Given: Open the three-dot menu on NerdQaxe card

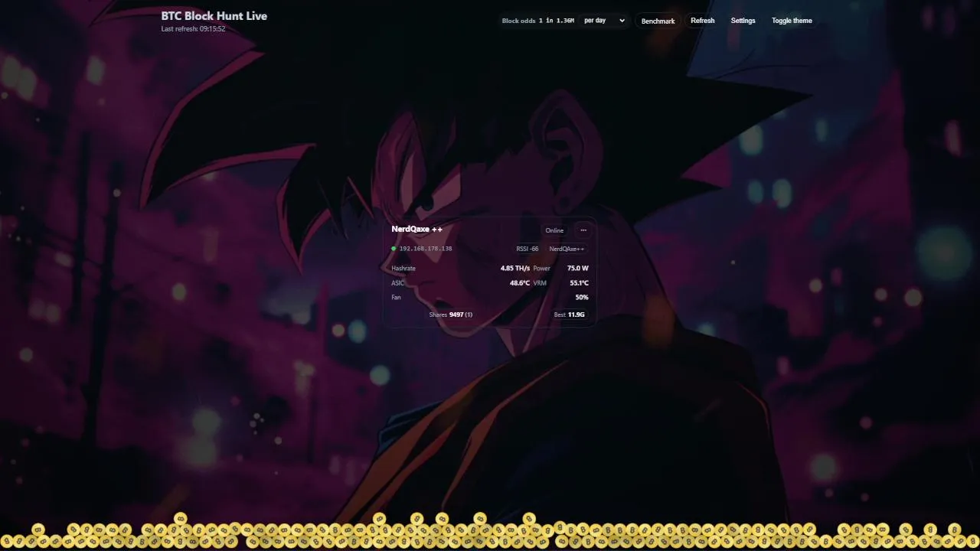Looking at the screenshot, I should (583, 230).
